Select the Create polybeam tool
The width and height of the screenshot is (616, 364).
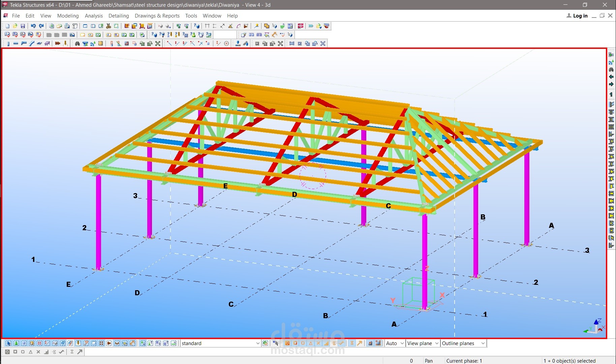(x=24, y=43)
